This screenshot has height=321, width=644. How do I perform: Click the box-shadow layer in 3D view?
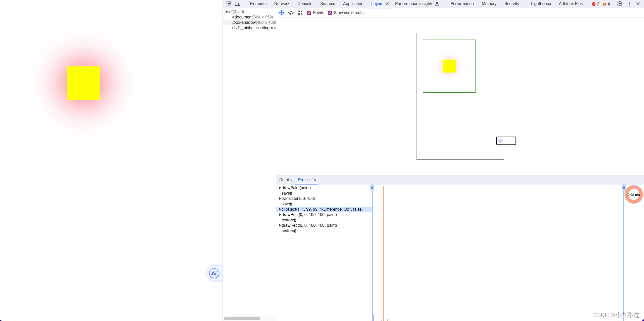point(449,66)
